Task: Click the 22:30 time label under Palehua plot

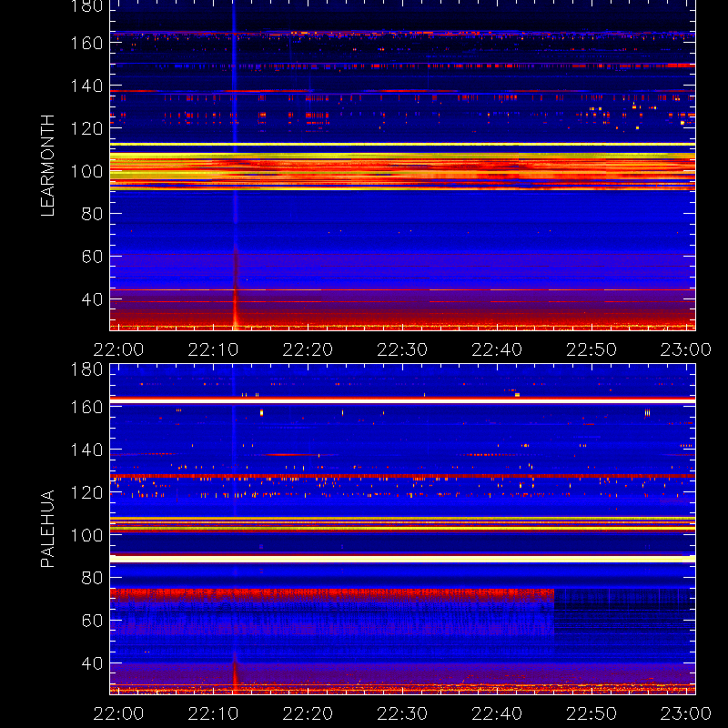Action: point(402,713)
